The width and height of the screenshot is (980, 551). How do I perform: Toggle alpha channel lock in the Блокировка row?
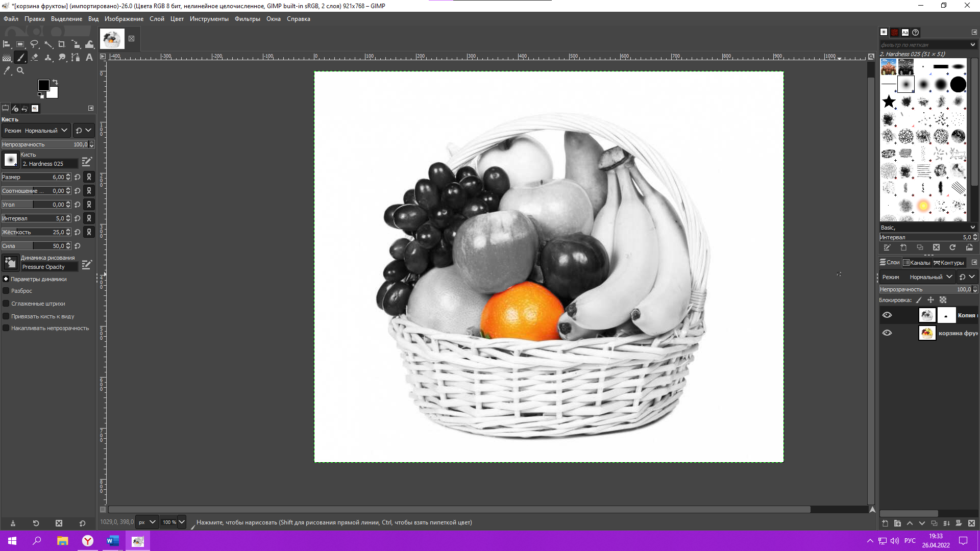[x=943, y=300]
